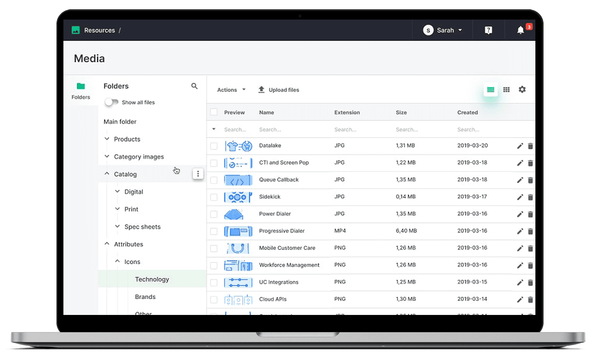Image resolution: width=598 pixels, height=364 pixels.
Task: Enable the Show all files toggle
Action: click(x=111, y=102)
